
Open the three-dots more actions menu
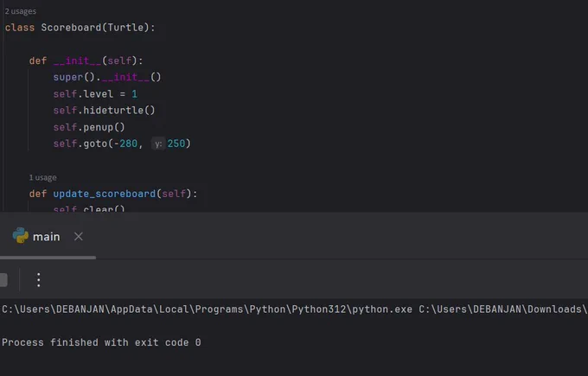click(39, 280)
